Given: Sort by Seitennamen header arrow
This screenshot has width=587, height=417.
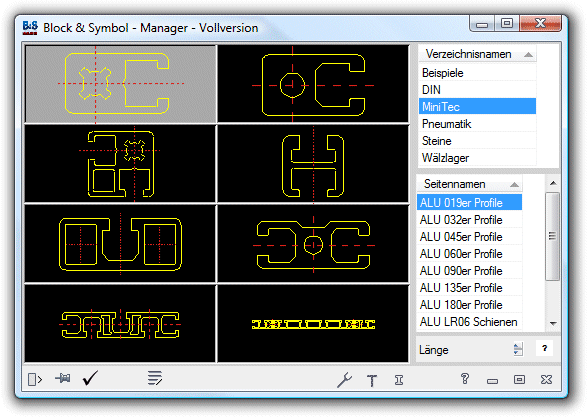Looking at the screenshot, I should tap(514, 185).
